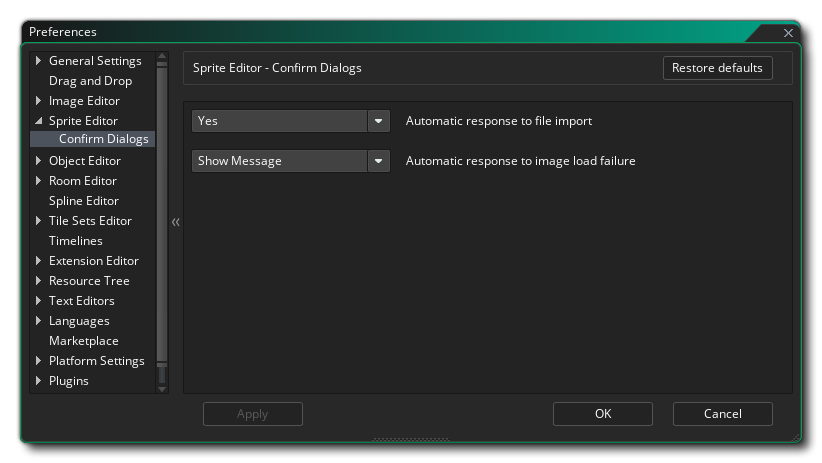Open the file import response dropdown
Viewport: 822px width, 463px height.
click(378, 121)
